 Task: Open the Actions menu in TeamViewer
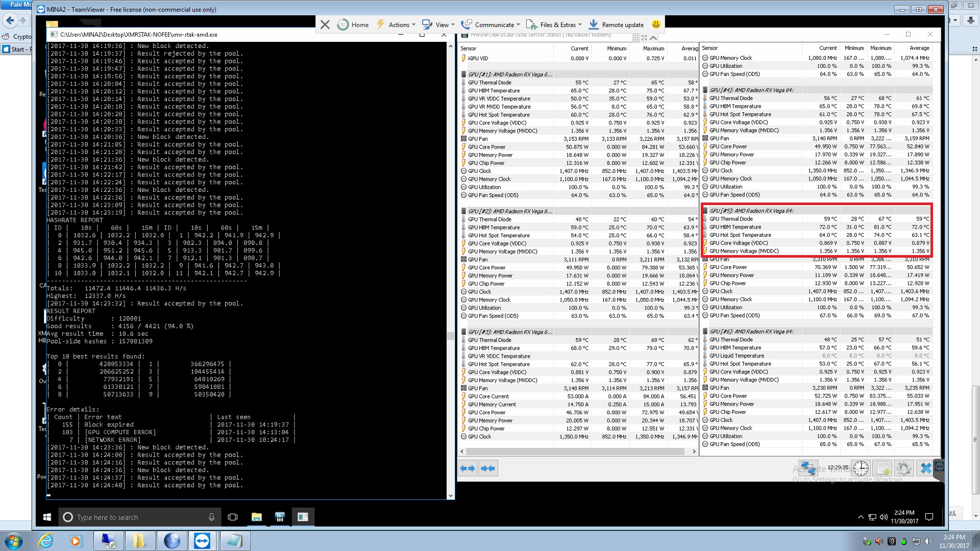coord(396,24)
